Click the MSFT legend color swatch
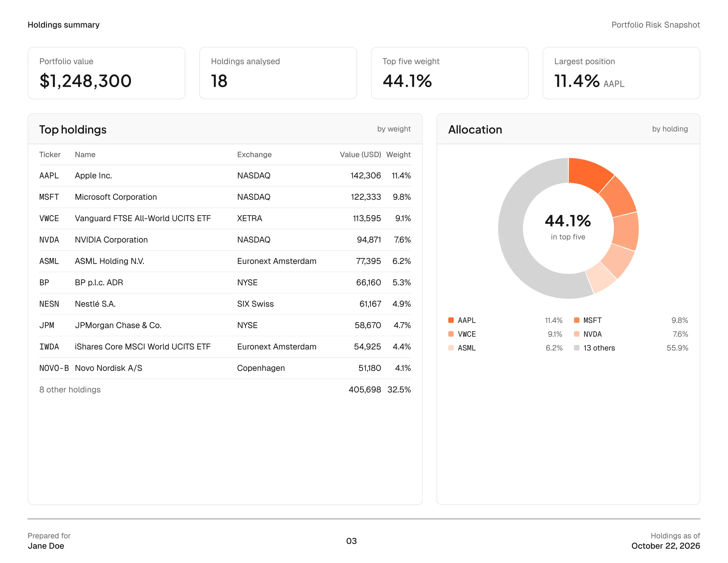Screen dimensions: 728x563 pos(577,320)
